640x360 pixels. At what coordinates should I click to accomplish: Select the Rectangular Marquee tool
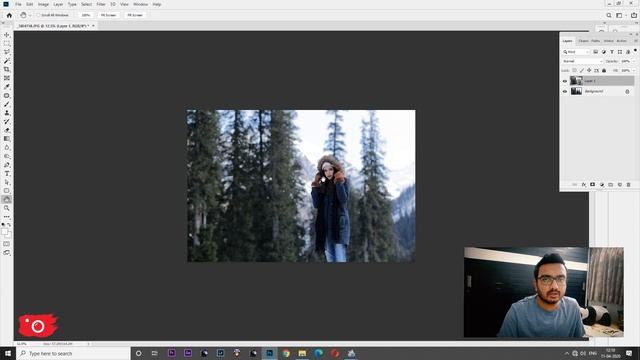7,43
